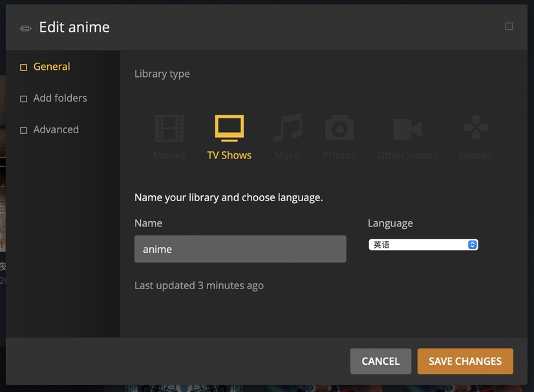The width and height of the screenshot is (534, 392).
Task: Click the Edit anime dialog title
Action: point(74,27)
